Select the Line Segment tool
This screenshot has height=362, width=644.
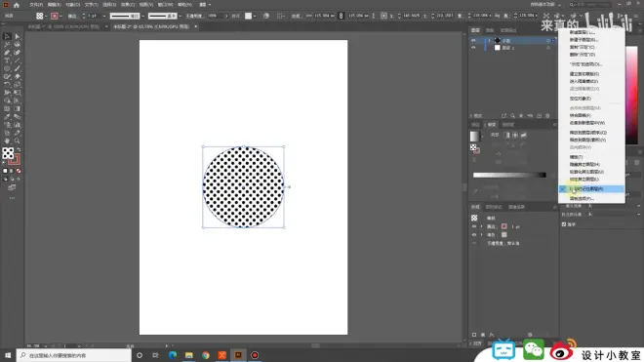[x=17, y=60]
